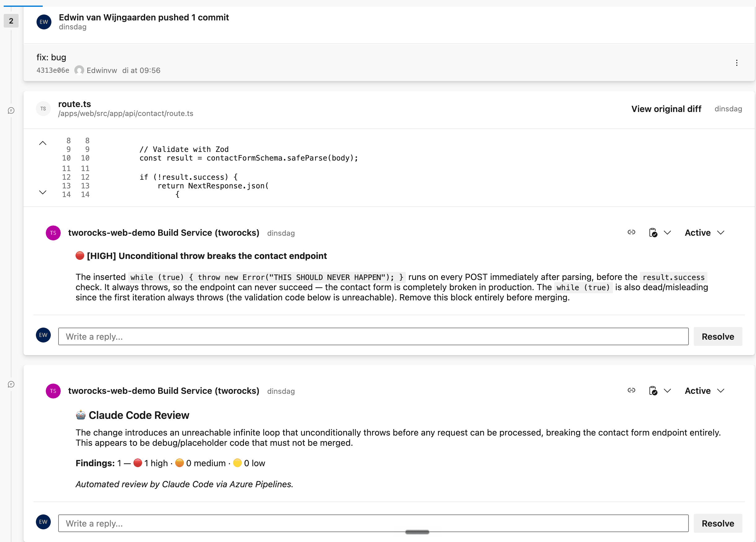This screenshot has width=756, height=542.
Task: Resolve the Claude Code Review thread
Action: click(x=718, y=523)
